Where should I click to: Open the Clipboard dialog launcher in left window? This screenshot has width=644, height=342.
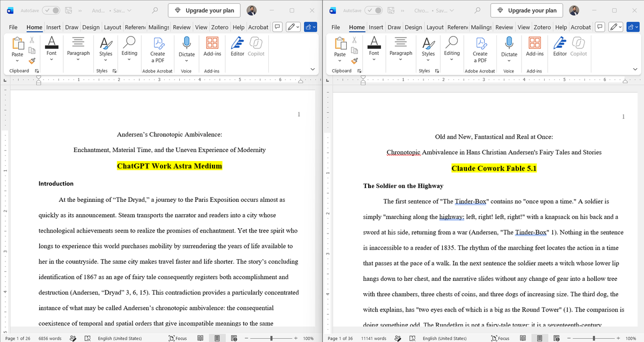37,71
